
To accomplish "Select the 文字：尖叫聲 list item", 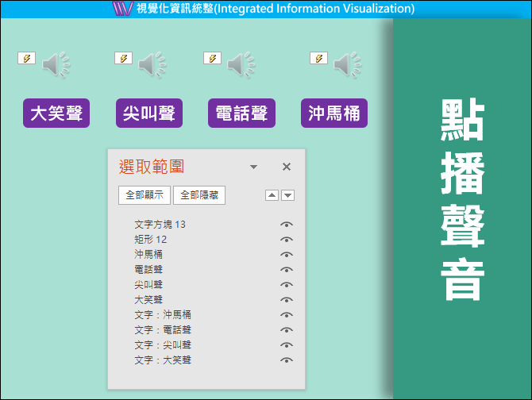I will (163, 344).
